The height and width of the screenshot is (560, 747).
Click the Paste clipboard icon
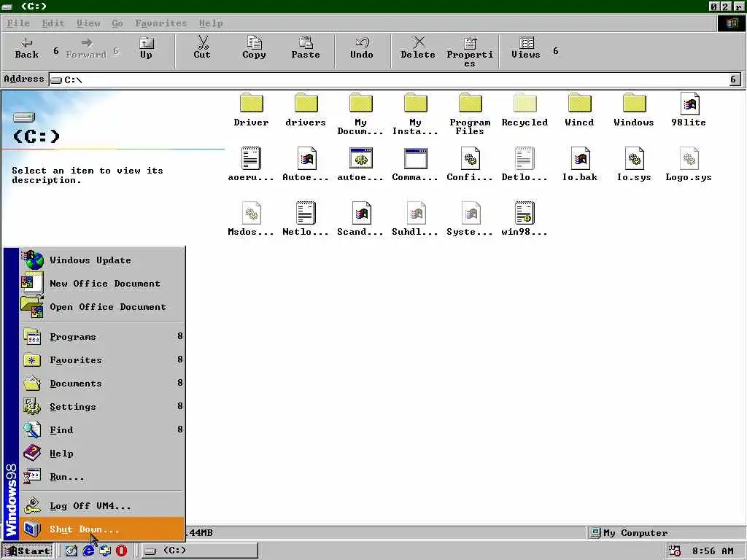[306, 43]
